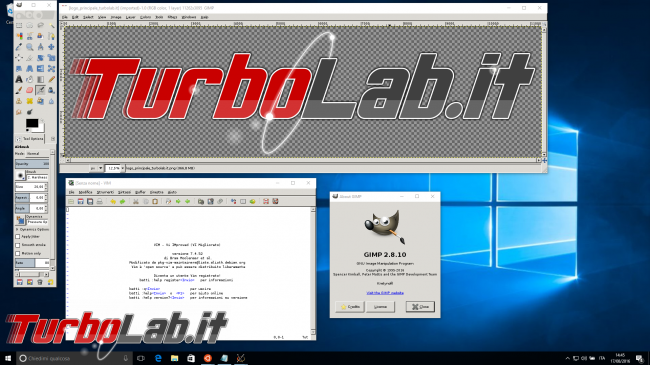Save tool preset icon in Tool Options
Screen dimensions: 650x365
(19, 282)
